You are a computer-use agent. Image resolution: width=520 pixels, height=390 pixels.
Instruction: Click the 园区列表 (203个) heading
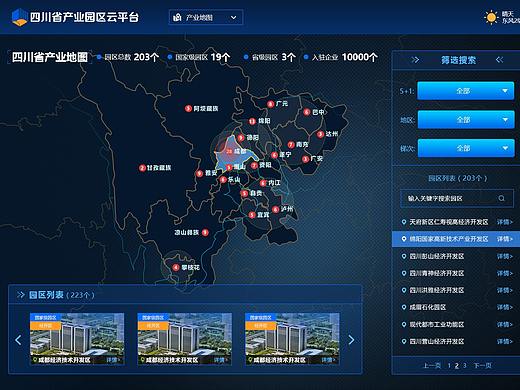pyautogui.click(x=457, y=178)
